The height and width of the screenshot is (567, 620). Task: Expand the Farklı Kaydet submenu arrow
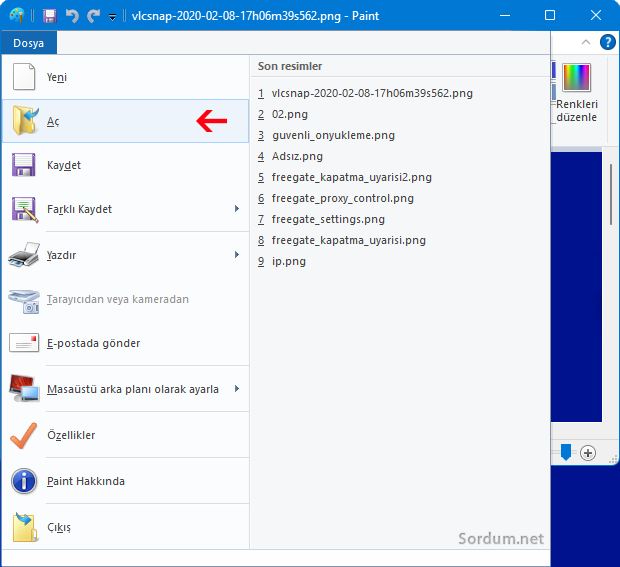pyautogui.click(x=237, y=208)
